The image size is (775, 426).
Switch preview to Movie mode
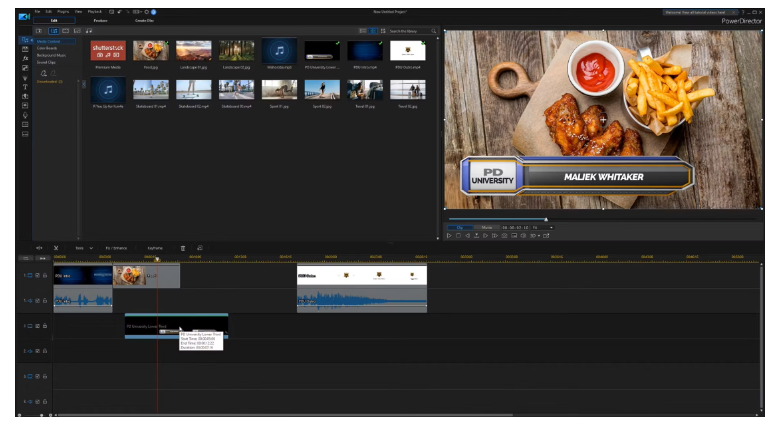(487, 228)
